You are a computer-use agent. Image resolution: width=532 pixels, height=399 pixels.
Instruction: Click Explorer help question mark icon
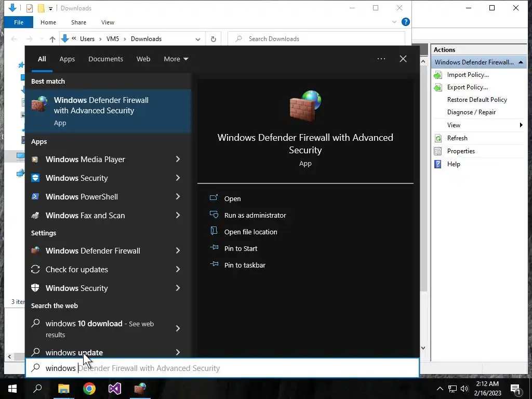[x=405, y=22]
